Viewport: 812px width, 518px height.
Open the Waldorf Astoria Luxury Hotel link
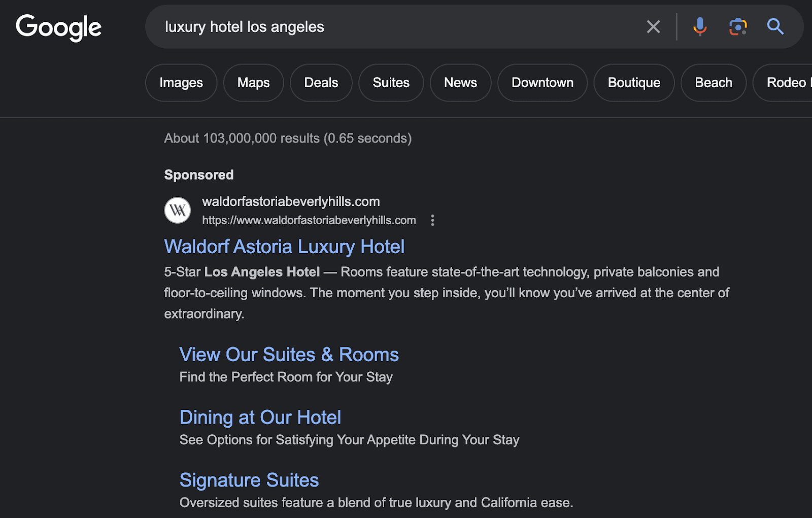tap(284, 247)
